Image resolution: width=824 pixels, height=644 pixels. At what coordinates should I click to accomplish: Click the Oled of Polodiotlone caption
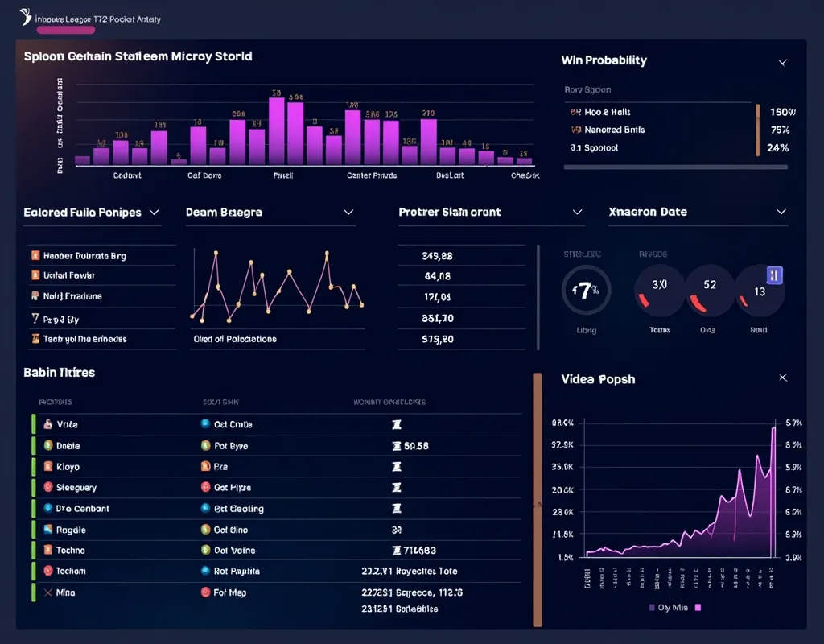(x=235, y=339)
